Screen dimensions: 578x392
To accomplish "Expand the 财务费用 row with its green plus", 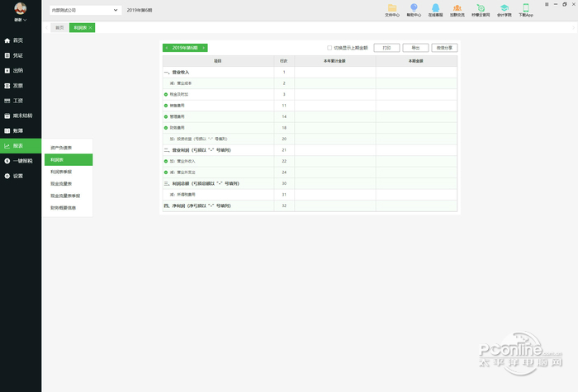I will (166, 128).
